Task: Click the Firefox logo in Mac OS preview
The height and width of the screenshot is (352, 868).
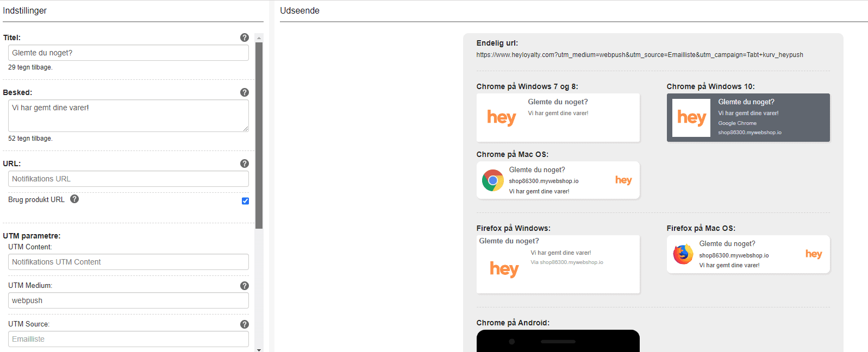Action: 683,254
